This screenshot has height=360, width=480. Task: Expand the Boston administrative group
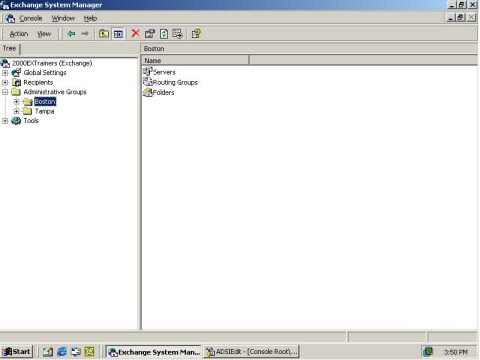tap(16, 102)
